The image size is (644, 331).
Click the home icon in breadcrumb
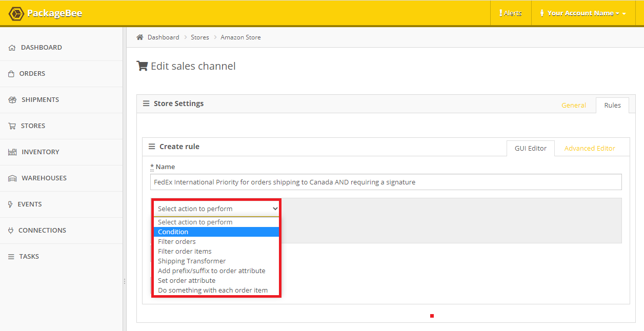pos(139,37)
